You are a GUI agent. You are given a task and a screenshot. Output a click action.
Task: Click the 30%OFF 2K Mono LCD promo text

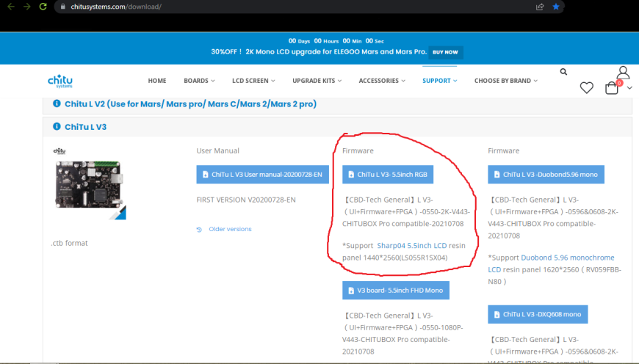pyautogui.click(x=319, y=51)
